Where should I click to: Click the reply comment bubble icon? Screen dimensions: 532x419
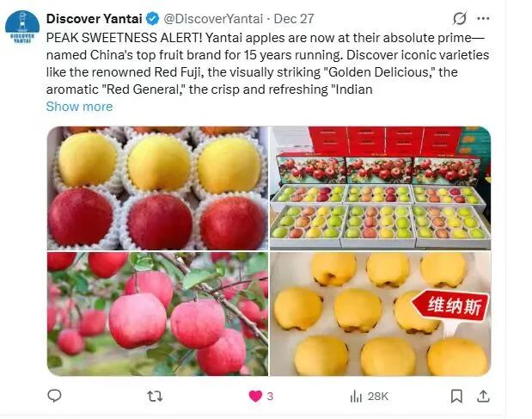[x=54, y=396]
